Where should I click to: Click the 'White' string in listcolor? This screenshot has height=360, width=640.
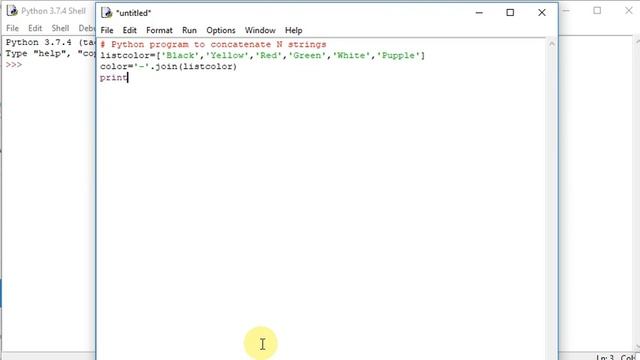click(351, 56)
